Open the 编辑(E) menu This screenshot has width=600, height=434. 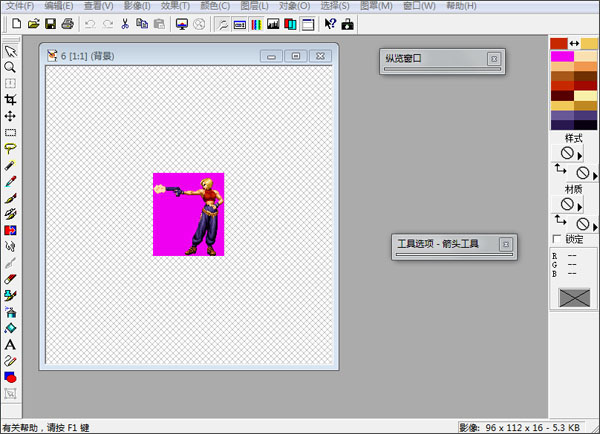pos(59,6)
